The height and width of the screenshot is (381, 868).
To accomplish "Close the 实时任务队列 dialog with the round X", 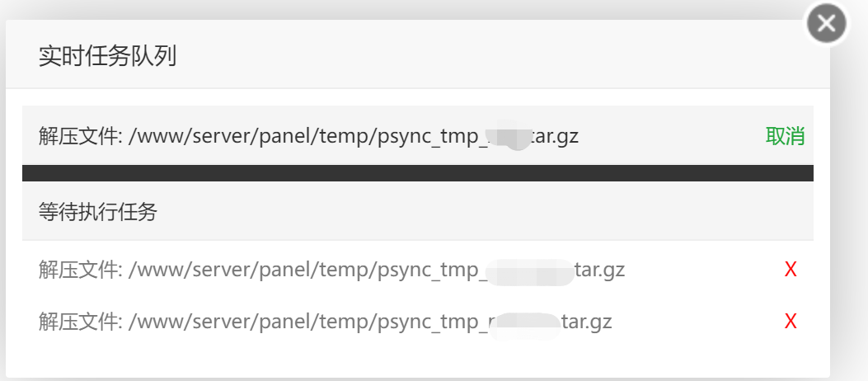I will [x=827, y=23].
